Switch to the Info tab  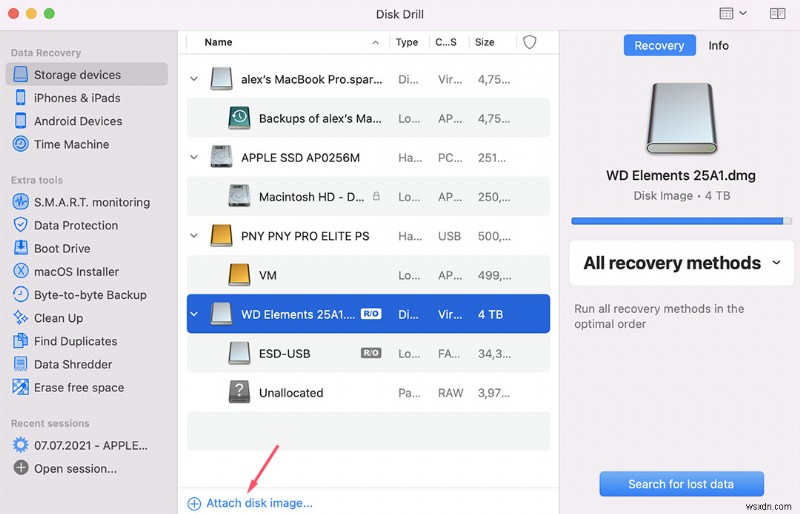718,45
